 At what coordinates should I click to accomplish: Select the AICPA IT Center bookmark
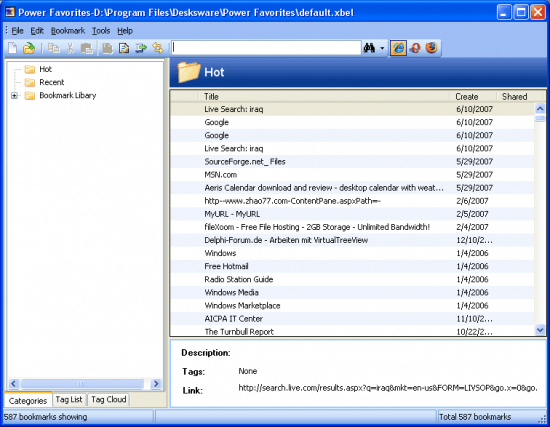[x=353, y=319]
